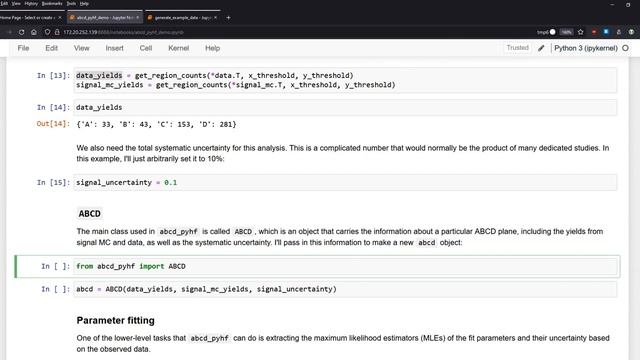Open the red extension icon in toolbar
Image resolution: width=640 pixels, height=360 pixels.
[594, 32]
